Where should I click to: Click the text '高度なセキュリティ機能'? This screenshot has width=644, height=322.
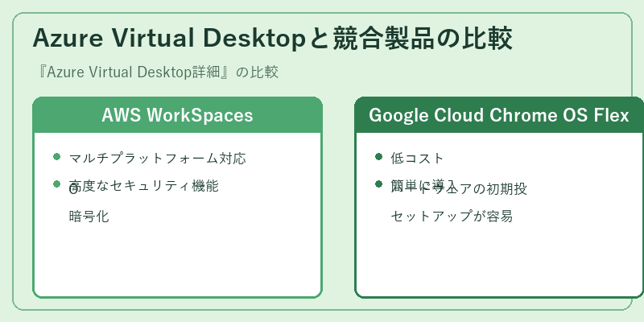point(144,186)
